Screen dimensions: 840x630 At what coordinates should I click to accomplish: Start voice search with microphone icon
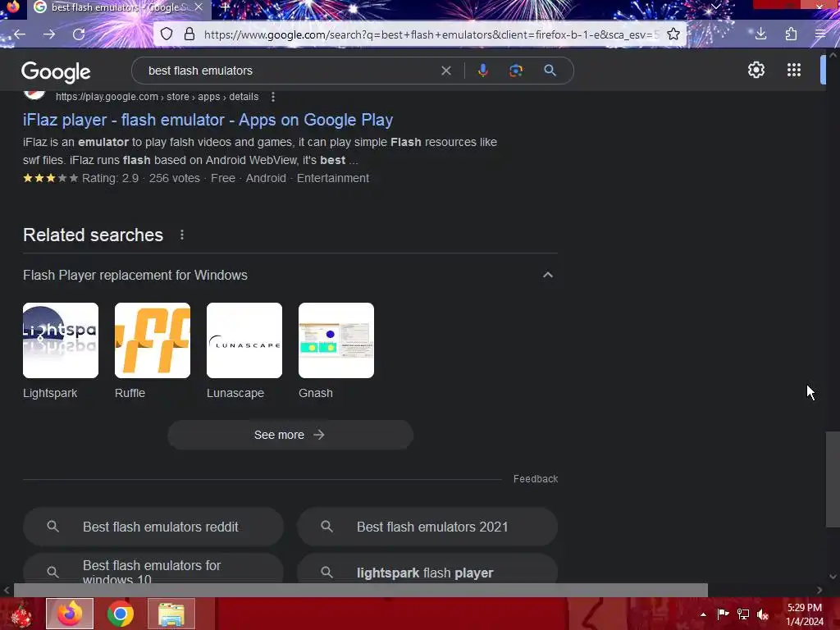pyautogui.click(x=482, y=71)
